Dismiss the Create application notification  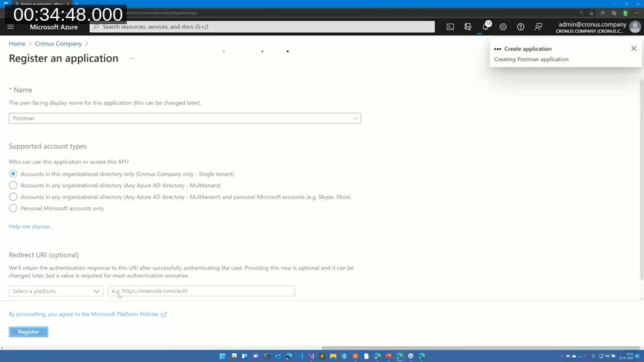634,48
